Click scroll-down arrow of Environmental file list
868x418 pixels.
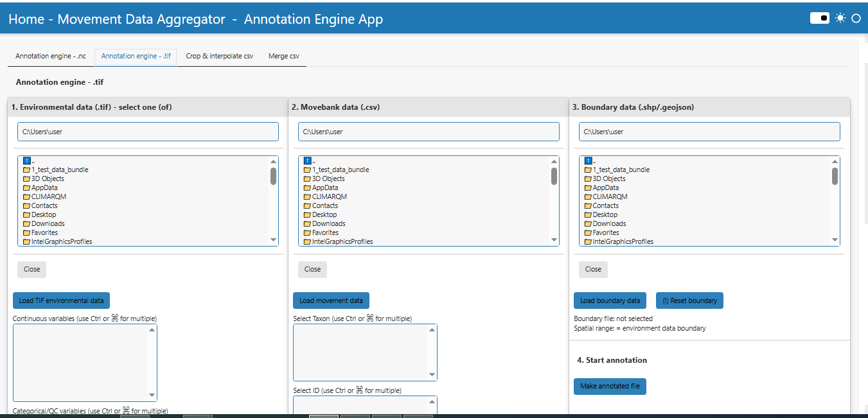click(274, 240)
